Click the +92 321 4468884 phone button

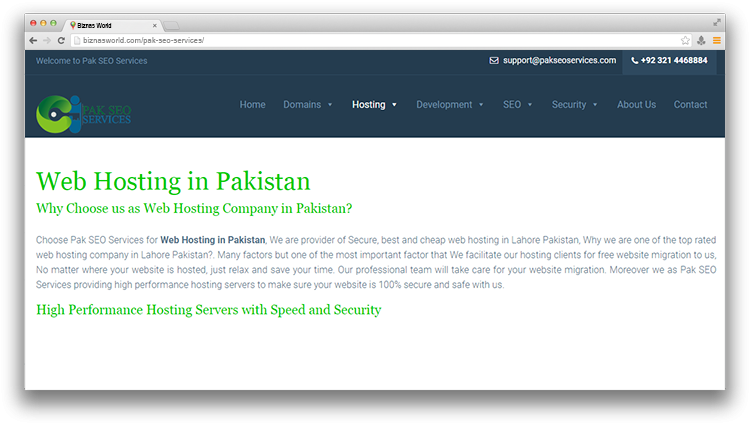(x=669, y=61)
